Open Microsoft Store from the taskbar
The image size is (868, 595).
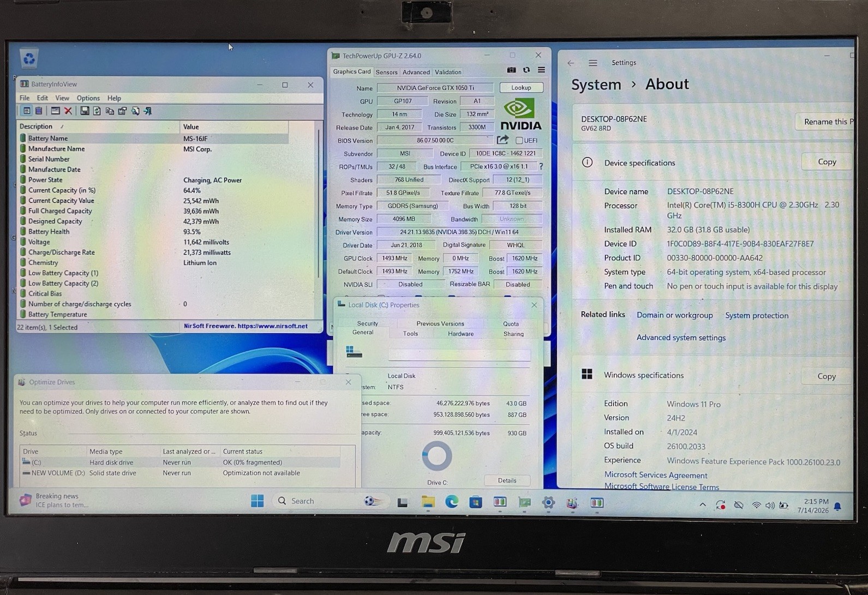click(476, 502)
